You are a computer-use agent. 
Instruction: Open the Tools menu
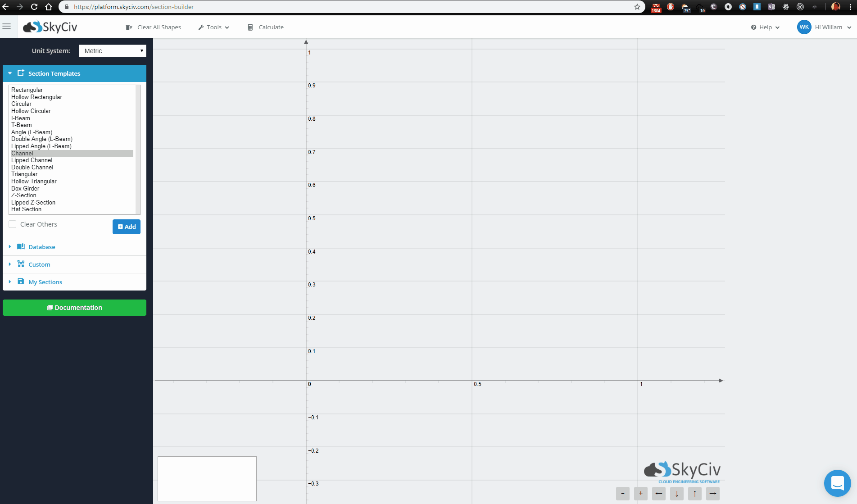pyautogui.click(x=214, y=27)
